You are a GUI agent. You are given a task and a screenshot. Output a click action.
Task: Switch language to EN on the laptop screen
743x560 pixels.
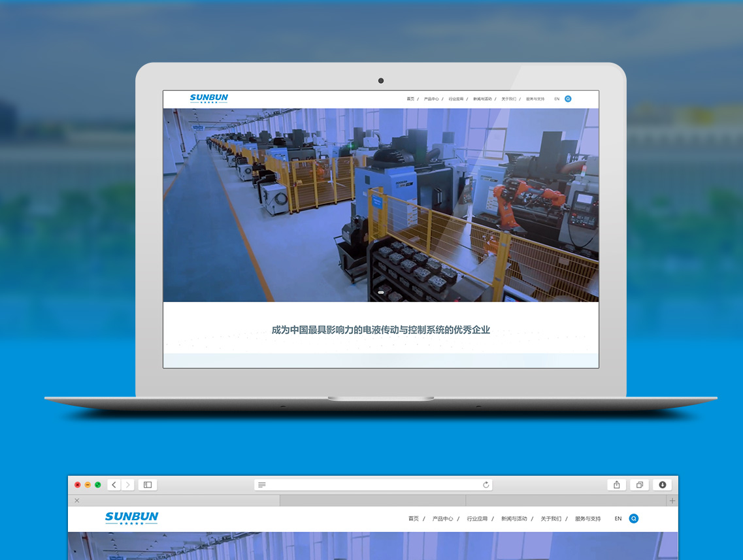click(557, 99)
